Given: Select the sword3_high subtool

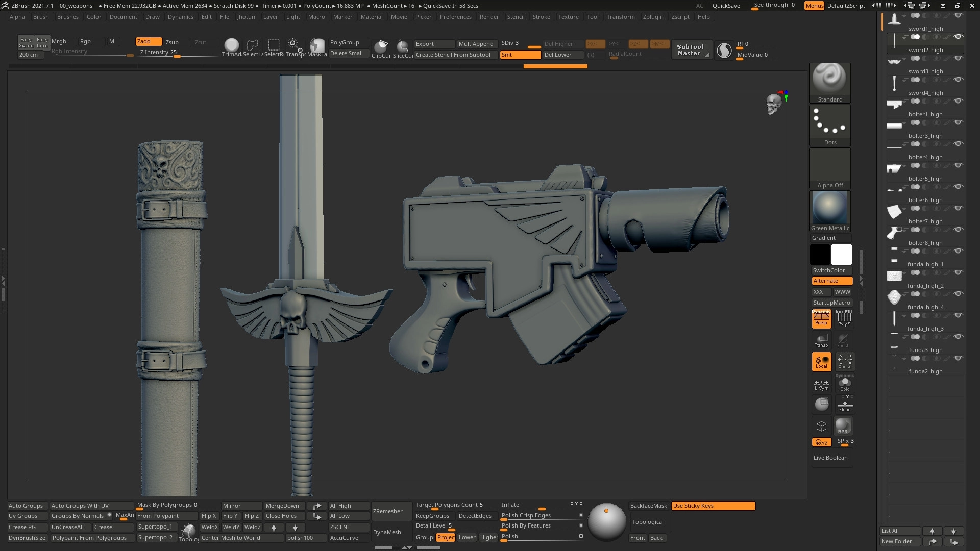Looking at the screenshot, I should pos(925,72).
